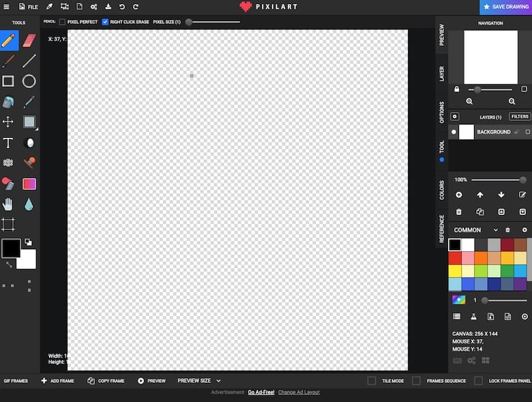This screenshot has width=532, height=402.
Task: Open the rainbow custom color picker
Action: coord(459,300)
